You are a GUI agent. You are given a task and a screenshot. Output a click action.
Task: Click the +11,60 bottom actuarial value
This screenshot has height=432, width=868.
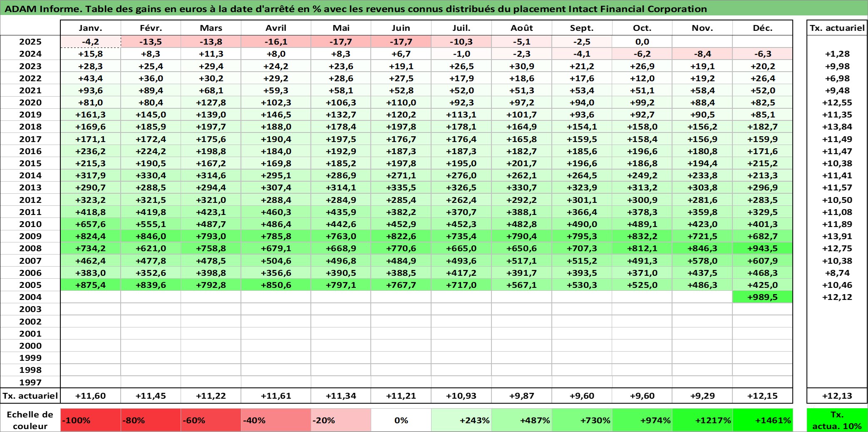click(x=91, y=396)
